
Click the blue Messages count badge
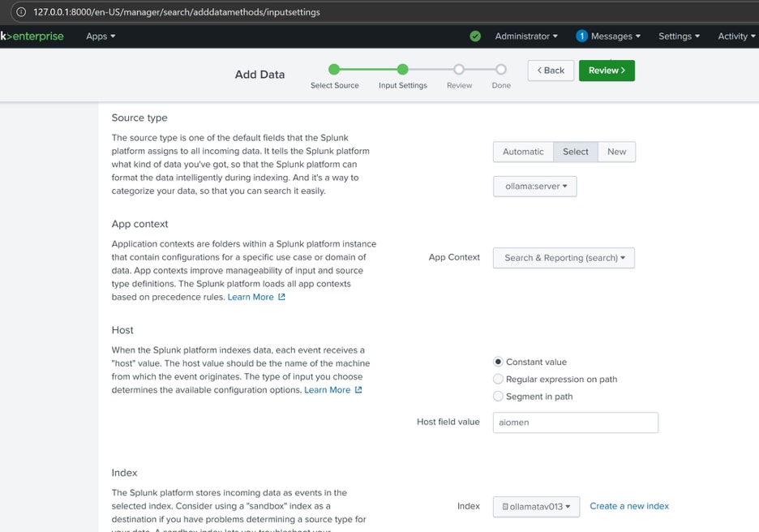pyautogui.click(x=581, y=36)
